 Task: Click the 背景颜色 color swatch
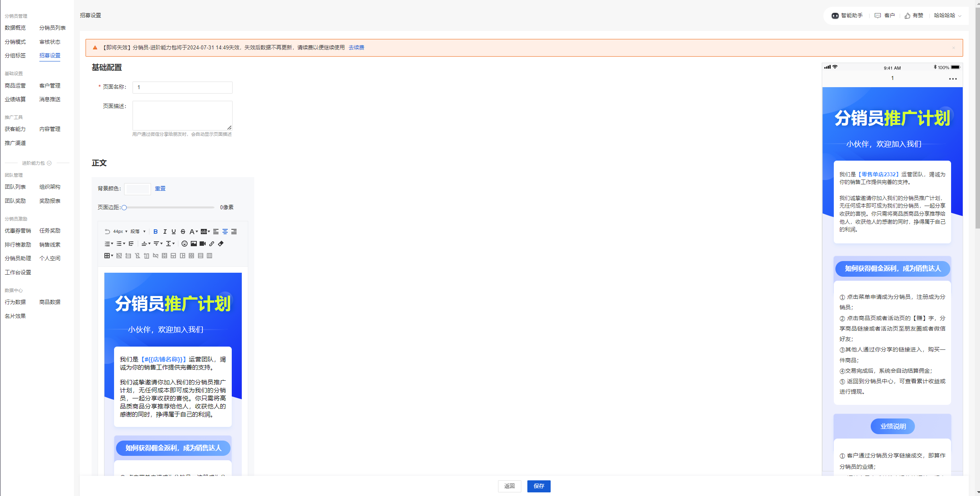137,189
